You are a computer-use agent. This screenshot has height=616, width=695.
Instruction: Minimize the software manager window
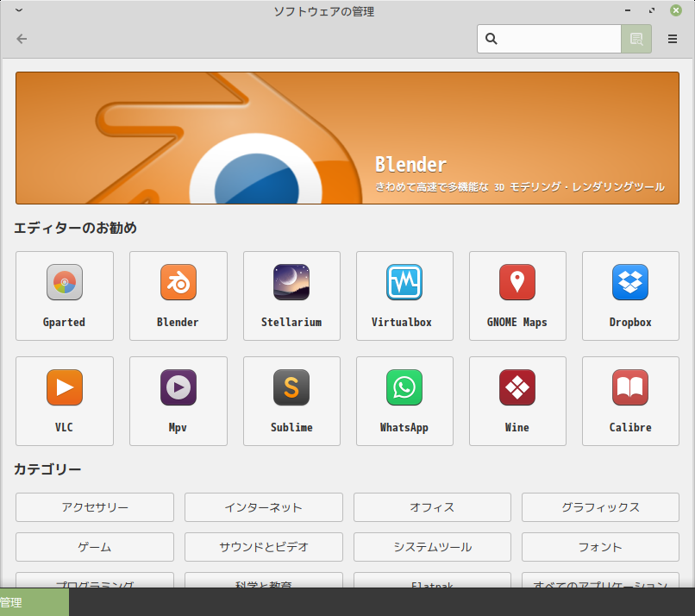(x=628, y=10)
